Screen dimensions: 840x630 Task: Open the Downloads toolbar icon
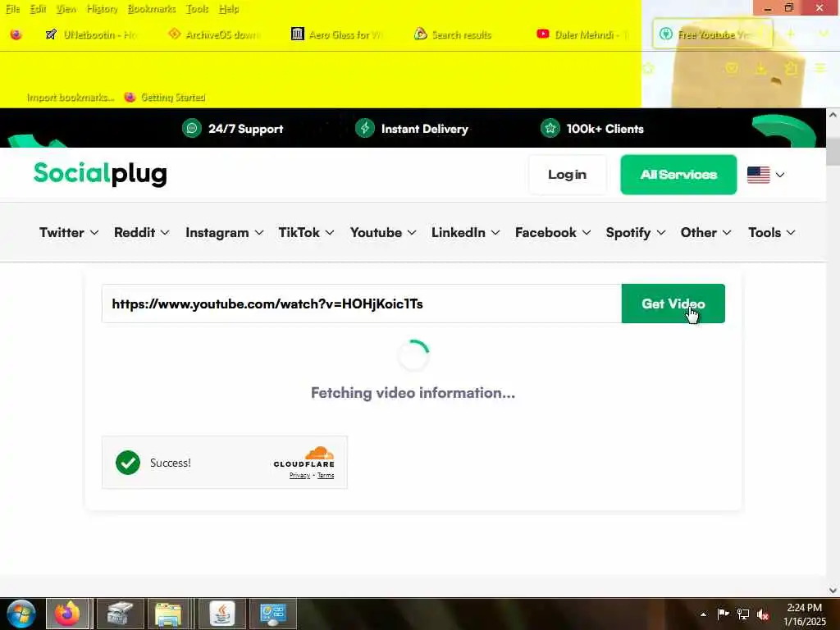[x=760, y=68]
